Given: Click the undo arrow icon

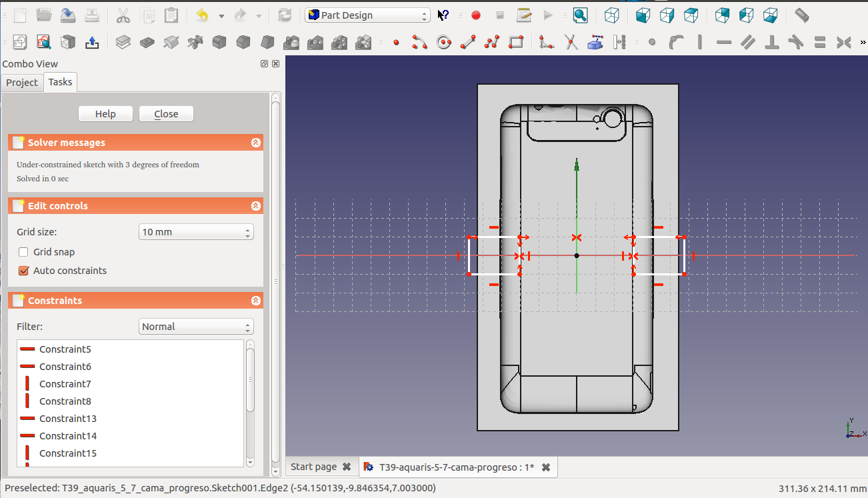Looking at the screenshot, I should click(203, 15).
